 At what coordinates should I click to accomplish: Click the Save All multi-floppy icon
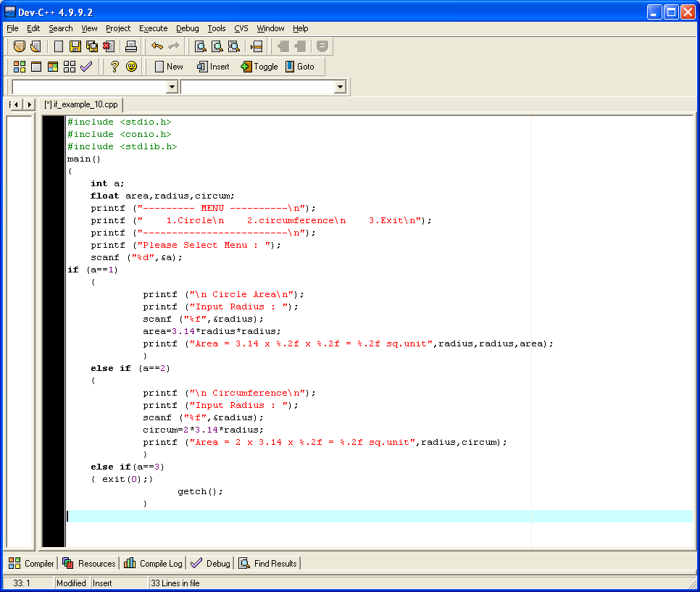[x=92, y=46]
